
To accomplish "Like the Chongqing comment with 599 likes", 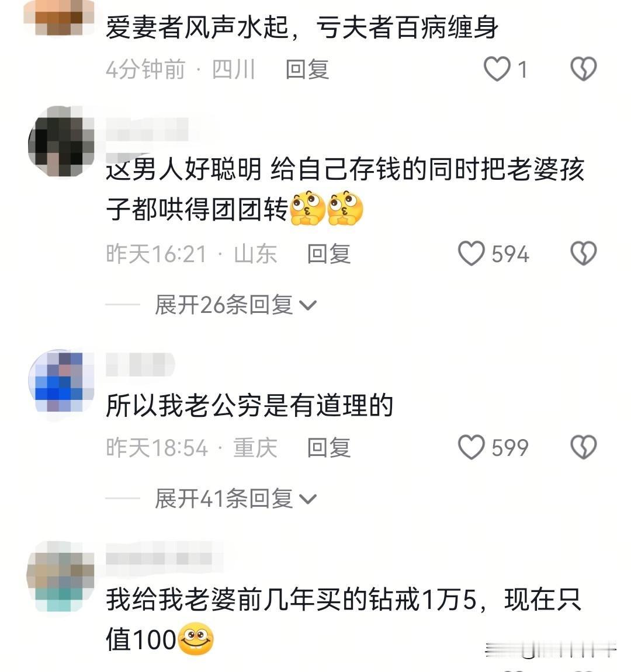I will click(x=471, y=447).
